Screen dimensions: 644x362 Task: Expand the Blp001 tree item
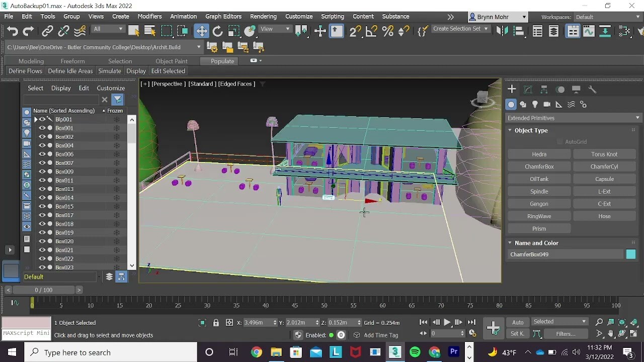click(36, 119)
